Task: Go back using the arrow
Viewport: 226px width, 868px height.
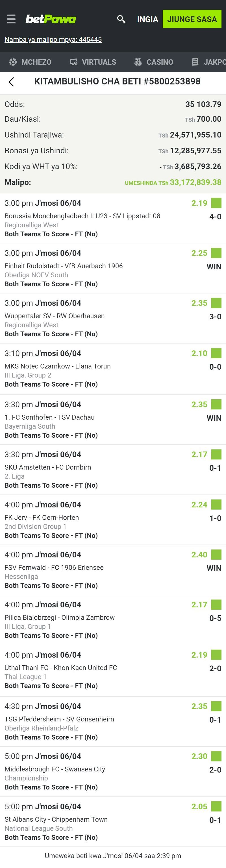Action: click(x=12, y=82)
